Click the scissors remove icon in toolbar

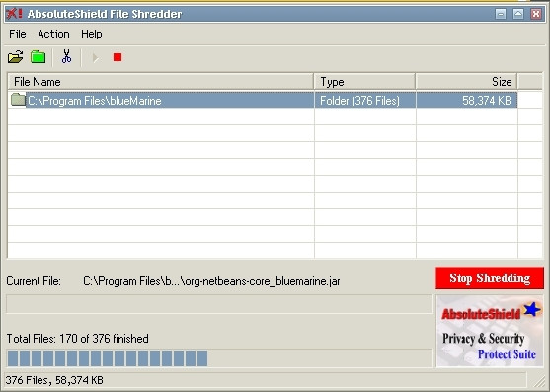click(66, 56)
